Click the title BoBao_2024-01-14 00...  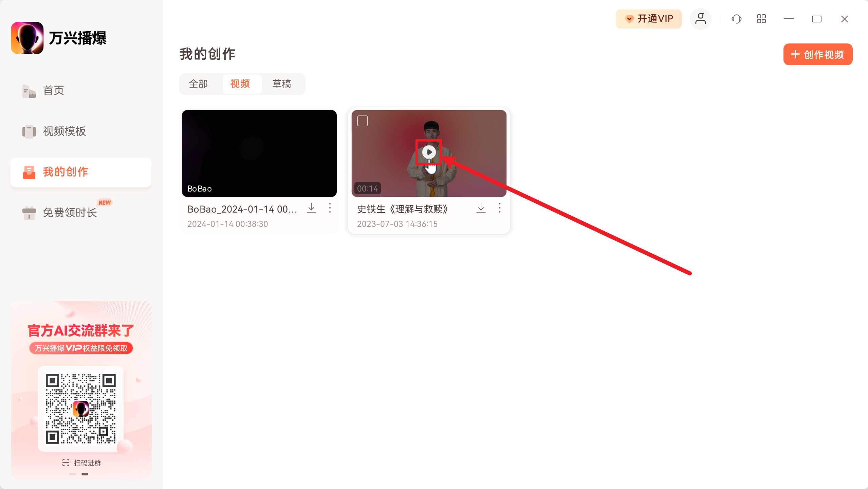242,209
